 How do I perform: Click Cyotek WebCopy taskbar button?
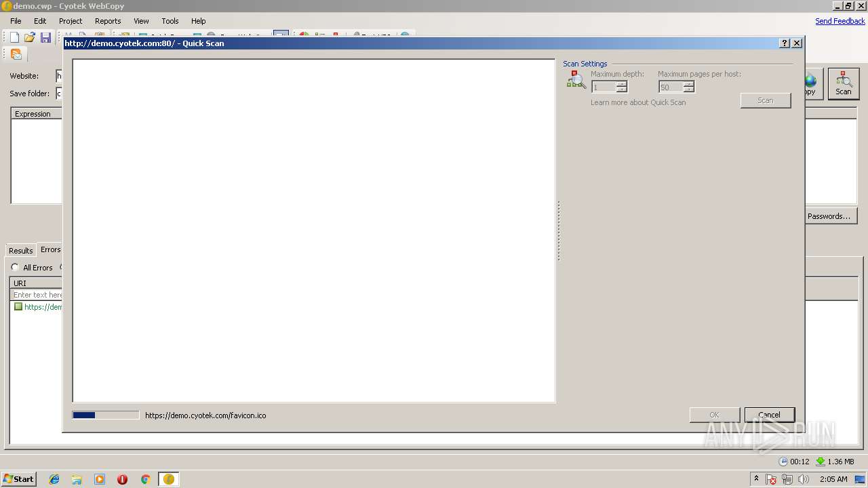[x=168, y=479]
